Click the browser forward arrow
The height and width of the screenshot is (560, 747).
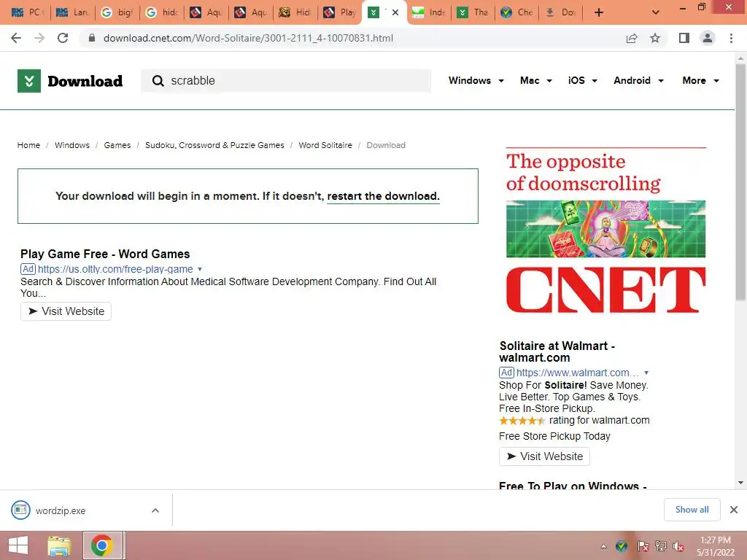coord(39,38)
